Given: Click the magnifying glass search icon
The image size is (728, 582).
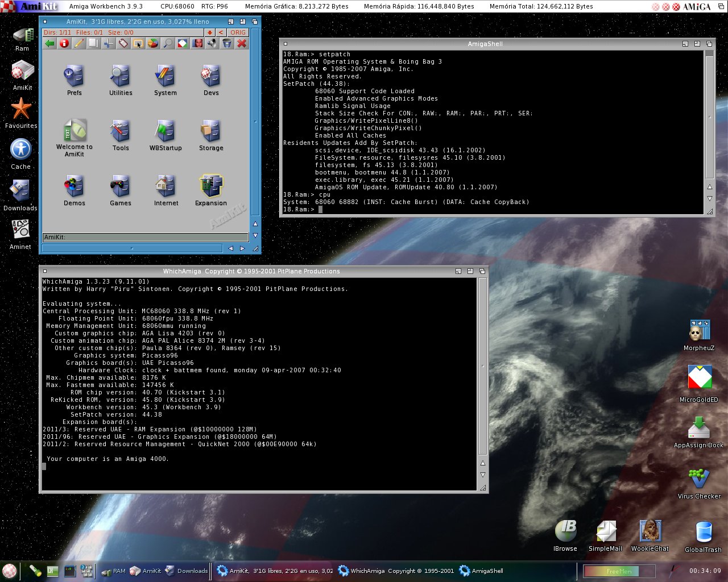Looking at the screenshot, I should (168, 43).
